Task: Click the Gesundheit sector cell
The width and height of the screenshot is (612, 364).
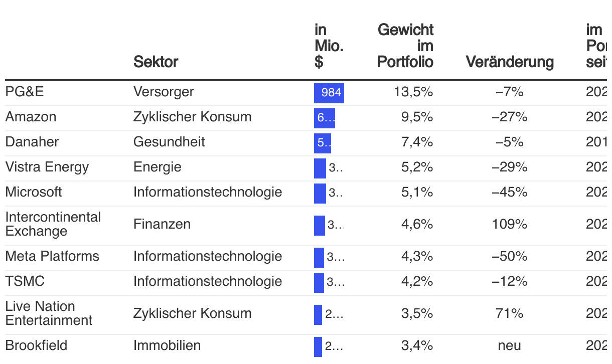Action: pos(169,142)
